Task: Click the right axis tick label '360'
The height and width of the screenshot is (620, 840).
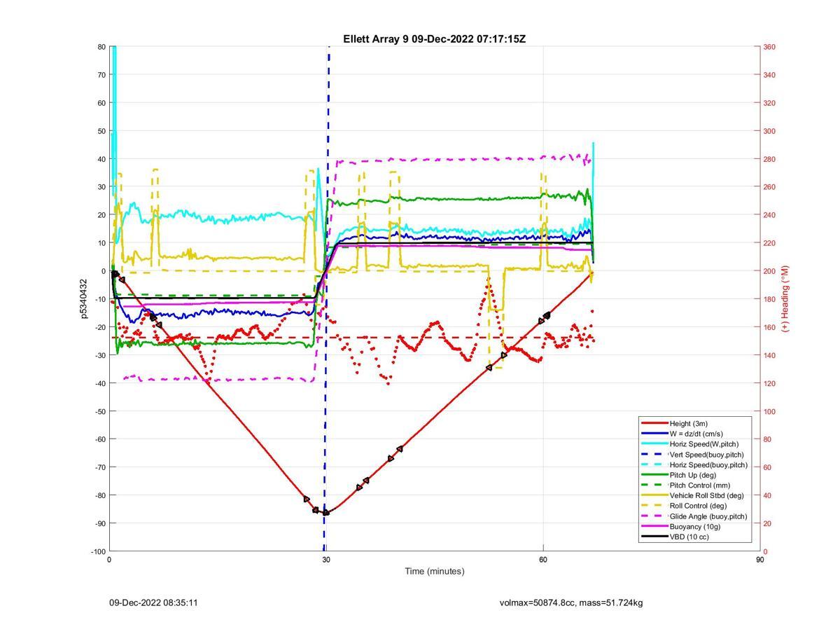Action: click(x=769, y=47)
